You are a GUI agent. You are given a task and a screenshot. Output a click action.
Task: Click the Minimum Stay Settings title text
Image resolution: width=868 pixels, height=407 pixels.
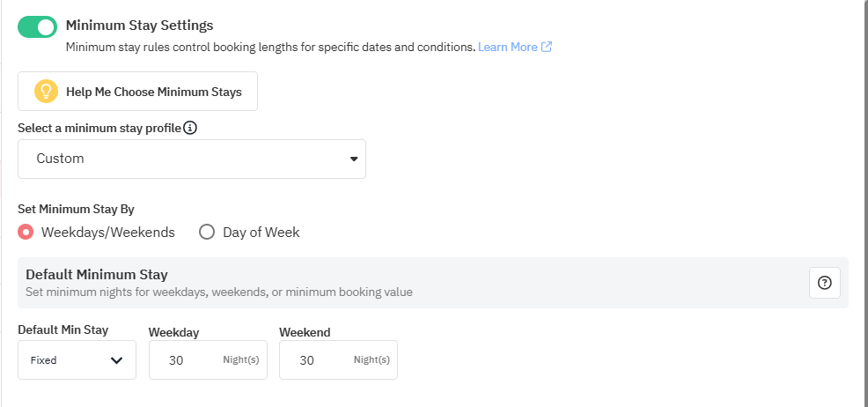click(139, 26)
